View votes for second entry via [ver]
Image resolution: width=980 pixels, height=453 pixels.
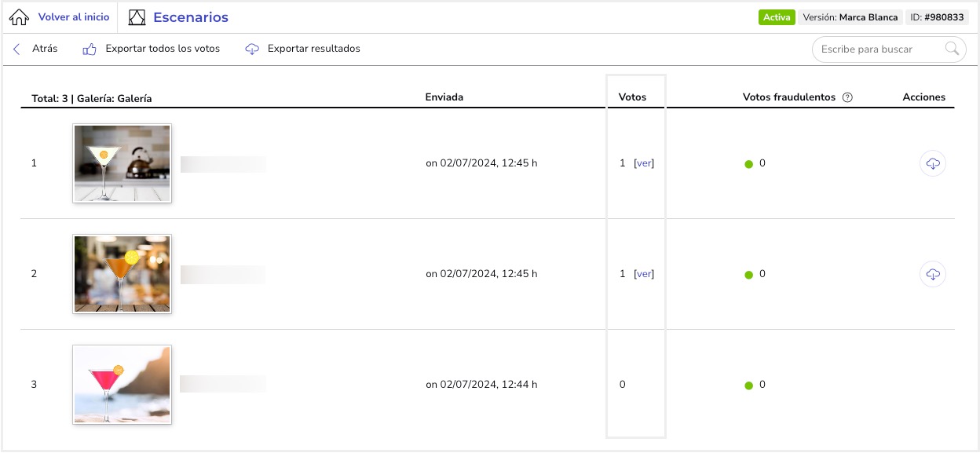pos(644,274)
